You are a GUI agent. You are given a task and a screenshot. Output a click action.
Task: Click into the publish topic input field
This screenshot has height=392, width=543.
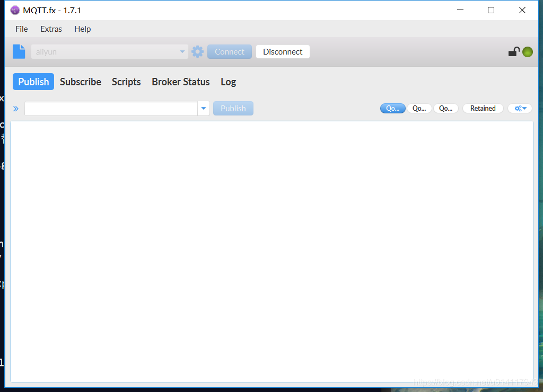(x=111, y=108)
